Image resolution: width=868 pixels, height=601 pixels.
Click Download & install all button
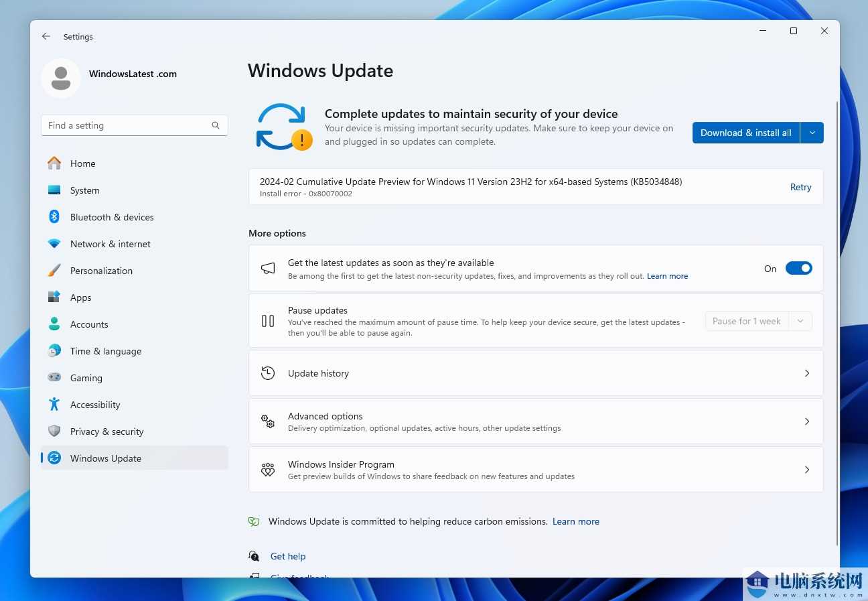point(746,133)
